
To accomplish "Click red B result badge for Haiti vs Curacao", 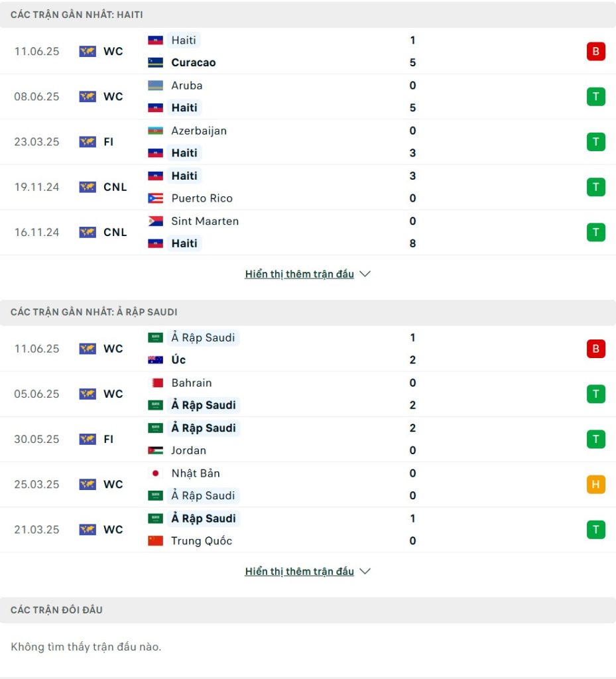I will point(595,51).
